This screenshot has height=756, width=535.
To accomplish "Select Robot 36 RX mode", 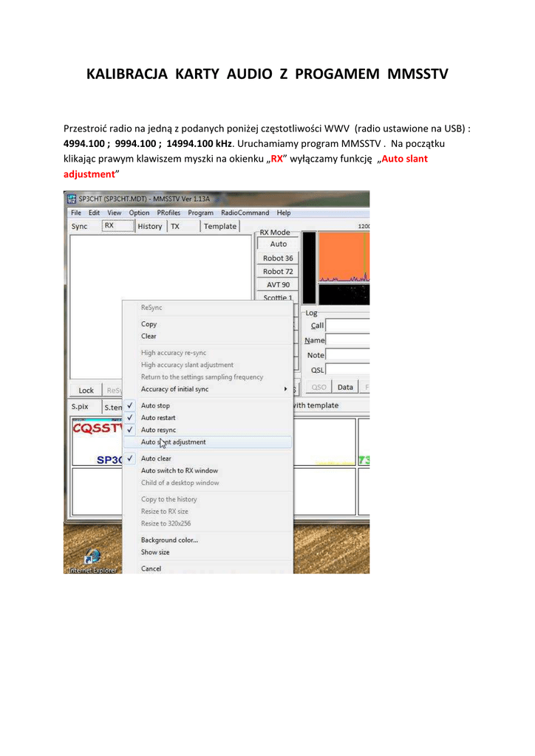I will [x=278, y=258].
